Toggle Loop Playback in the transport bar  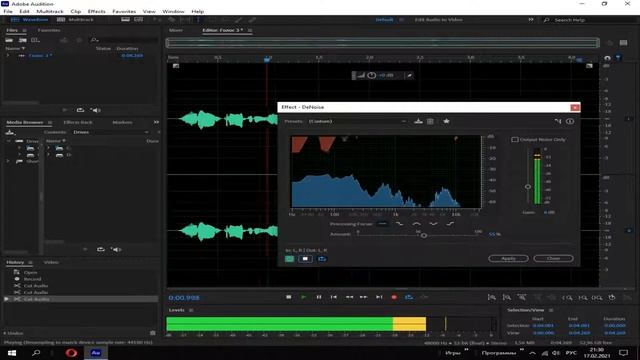pos(409,297)
